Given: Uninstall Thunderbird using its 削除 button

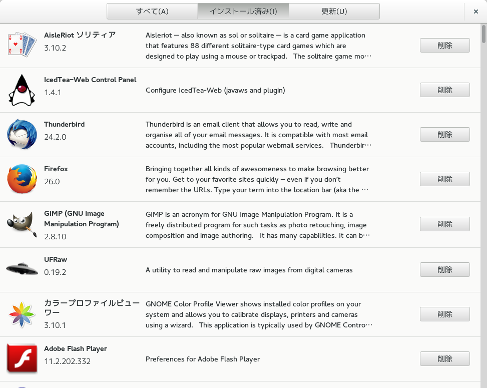Looking at the screenshot, I should [445, 134].
